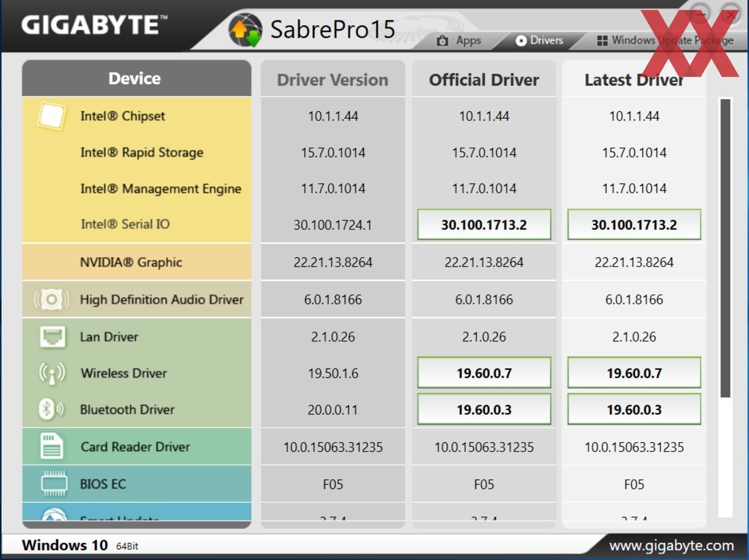Click the GIGABYTE logo
The height and width of the screenshot is (560, 749).
[x=94, y=25]
